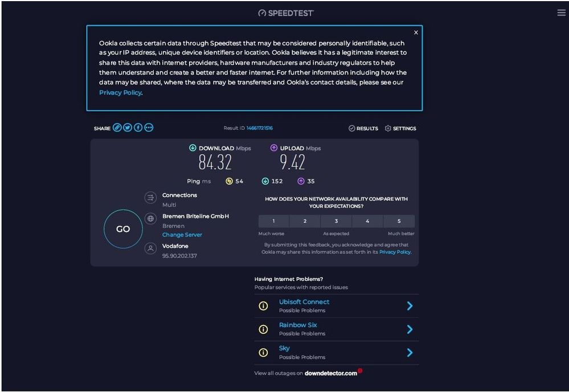Image resolution: width=569 pixels, height=392 pixels.
Task: Click Sky warning info icon
Action: click(264, 353)
